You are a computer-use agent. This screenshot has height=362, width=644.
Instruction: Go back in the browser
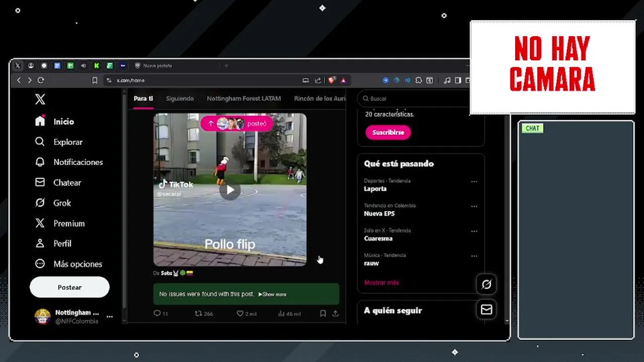tap(19, 80)
